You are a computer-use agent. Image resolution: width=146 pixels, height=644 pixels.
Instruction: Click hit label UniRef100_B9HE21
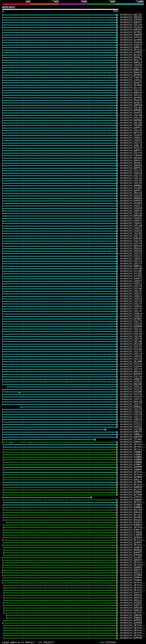pyautogui.click(x=131, y=48)
